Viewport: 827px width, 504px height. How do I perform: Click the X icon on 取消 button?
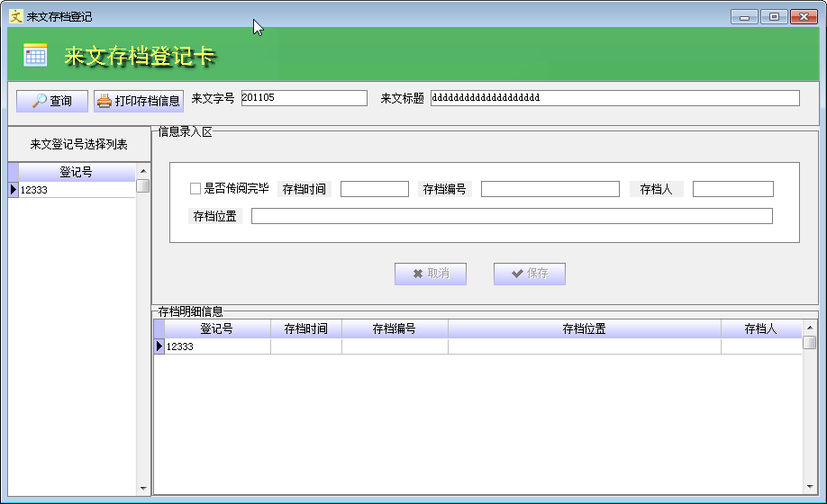[418, 274]
